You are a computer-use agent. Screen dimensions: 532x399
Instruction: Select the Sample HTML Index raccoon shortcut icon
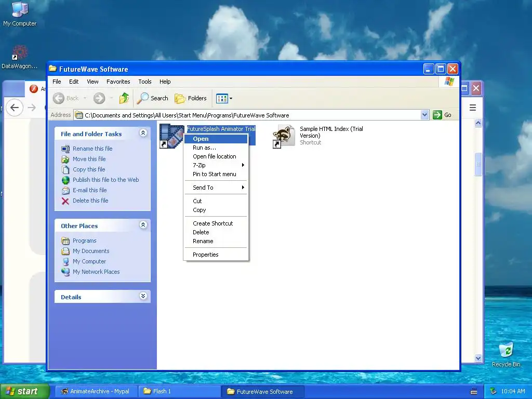[284, 136]
